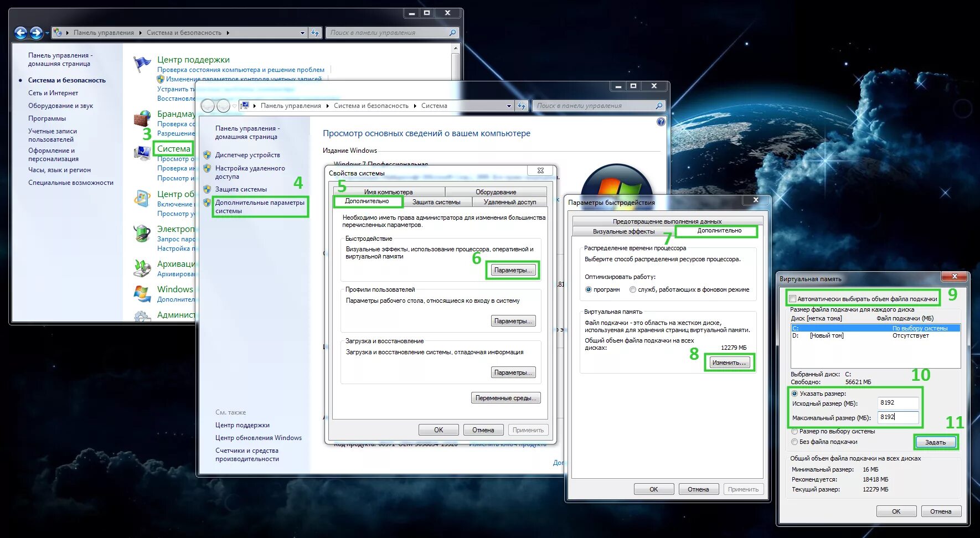The height and width of the screenshot is (538, 980).
Task: Click shield icon next to Защита системы
Action: (207, 189)
